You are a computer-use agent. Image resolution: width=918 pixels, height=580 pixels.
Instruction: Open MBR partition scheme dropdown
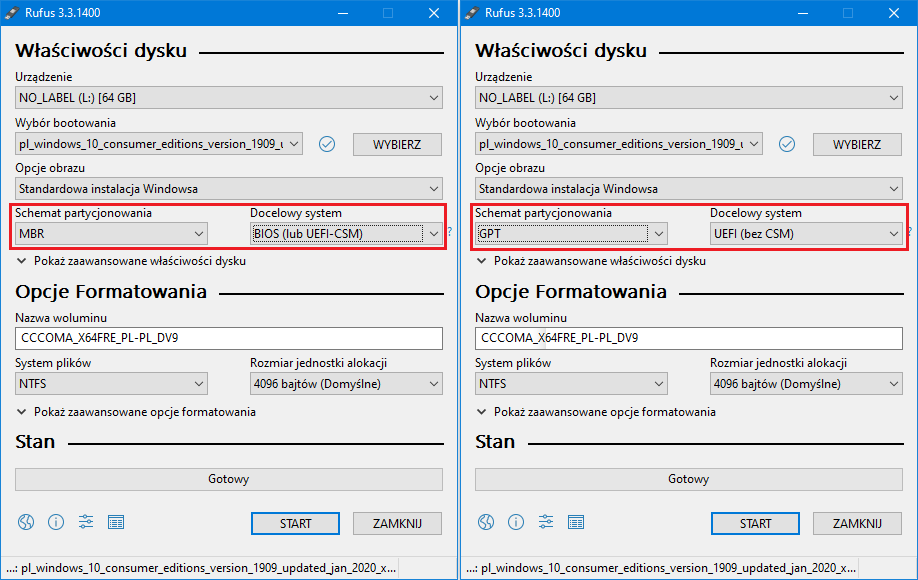coord(111,234)
